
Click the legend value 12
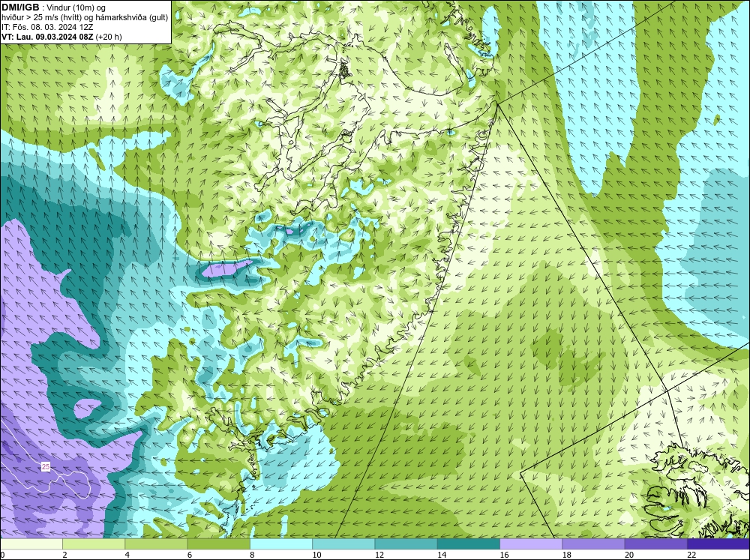(x=378, y=555)
